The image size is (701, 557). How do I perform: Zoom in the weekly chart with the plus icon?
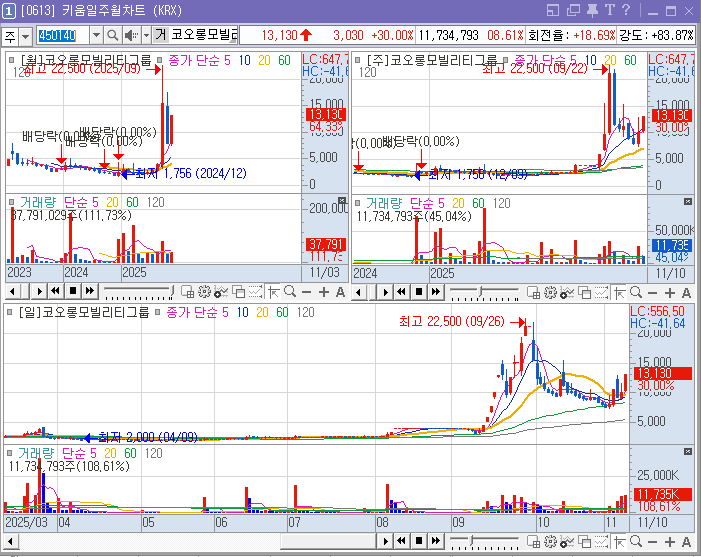669,293
